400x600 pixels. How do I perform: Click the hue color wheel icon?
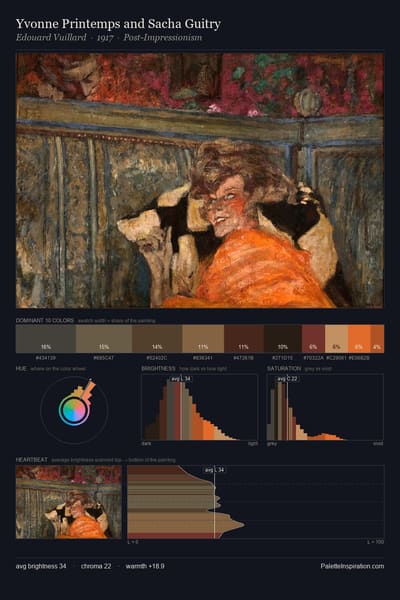tap(74, 410)
